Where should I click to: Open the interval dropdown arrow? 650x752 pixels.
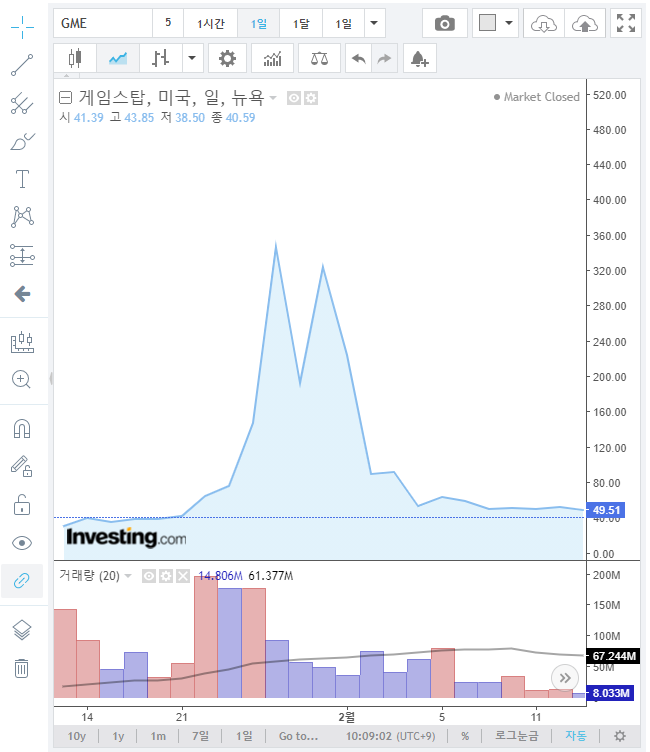tap(375, 23)
